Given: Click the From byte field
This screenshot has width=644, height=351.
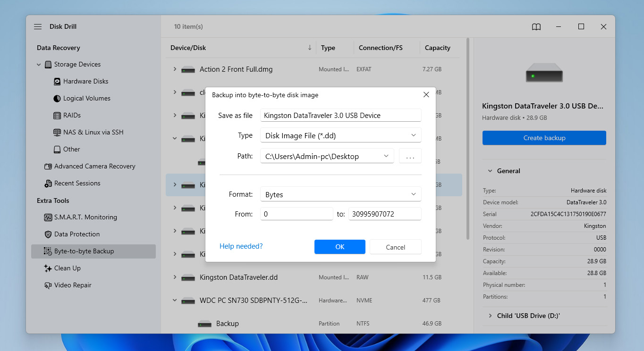Looking at the screenshot, I should tap(297, 214).
